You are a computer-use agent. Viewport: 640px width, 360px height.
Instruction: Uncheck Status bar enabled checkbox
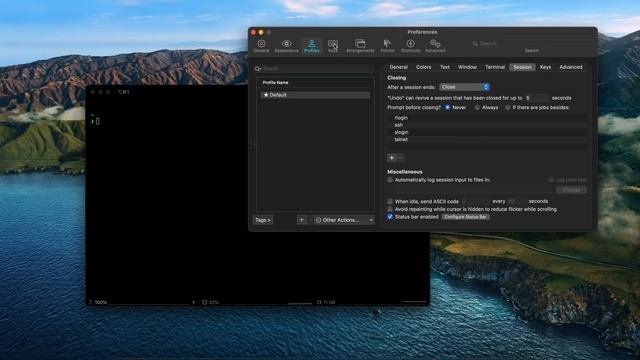click(390, 217)
